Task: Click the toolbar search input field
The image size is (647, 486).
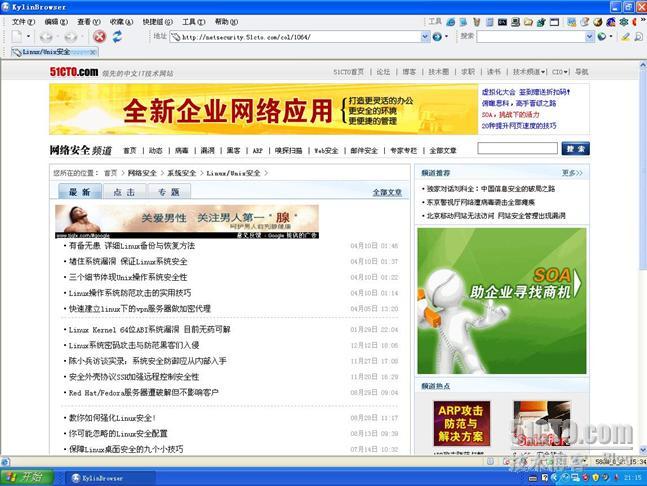Action: tap(531, 37)
